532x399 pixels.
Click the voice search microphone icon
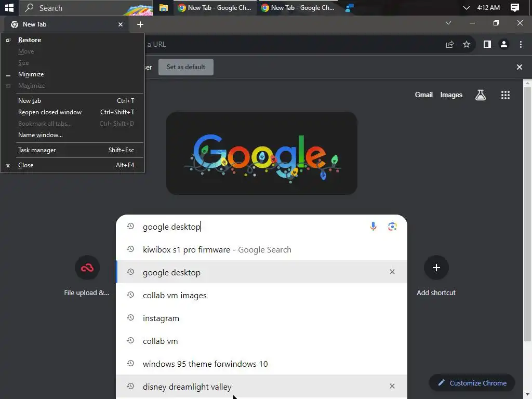tap(373, 227)
